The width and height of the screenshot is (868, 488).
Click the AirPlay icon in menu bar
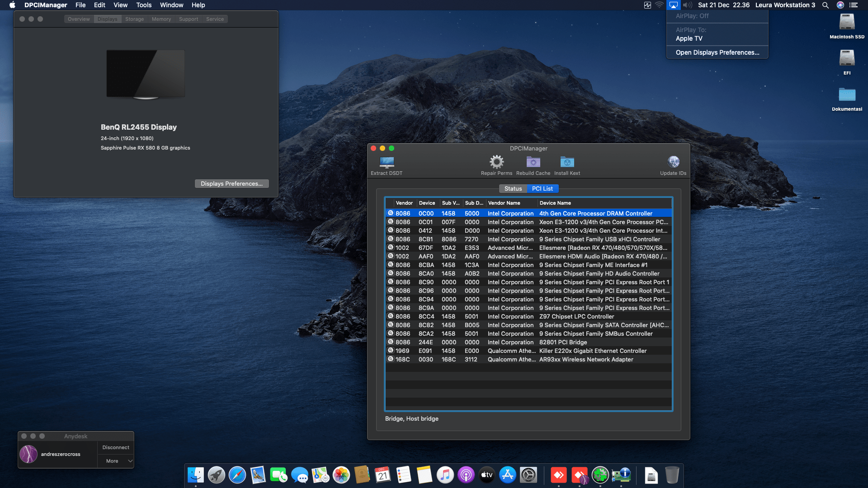click(674, 5)
